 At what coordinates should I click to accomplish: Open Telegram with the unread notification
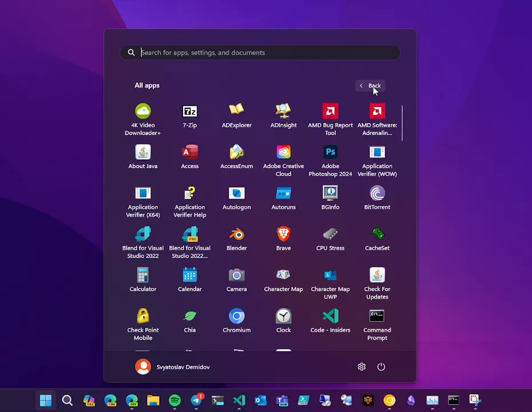click(x=196, y=401)
